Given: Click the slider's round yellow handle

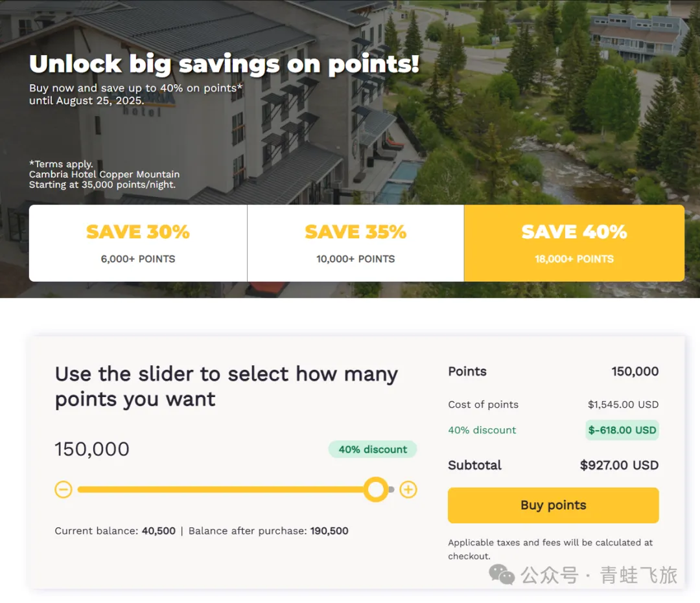Looking at the screenshot, I should pyautogui.click(x=376, y=490).
